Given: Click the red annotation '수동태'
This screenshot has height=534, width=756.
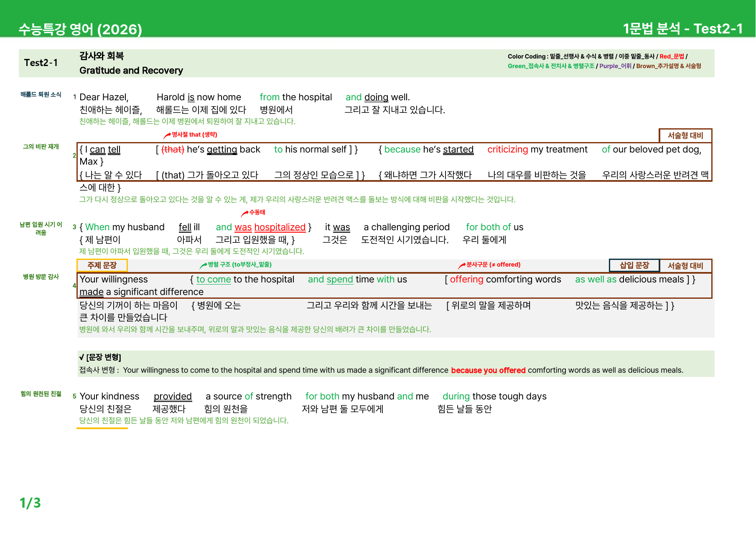Looking at the screenshot, I should coord(257,212).
